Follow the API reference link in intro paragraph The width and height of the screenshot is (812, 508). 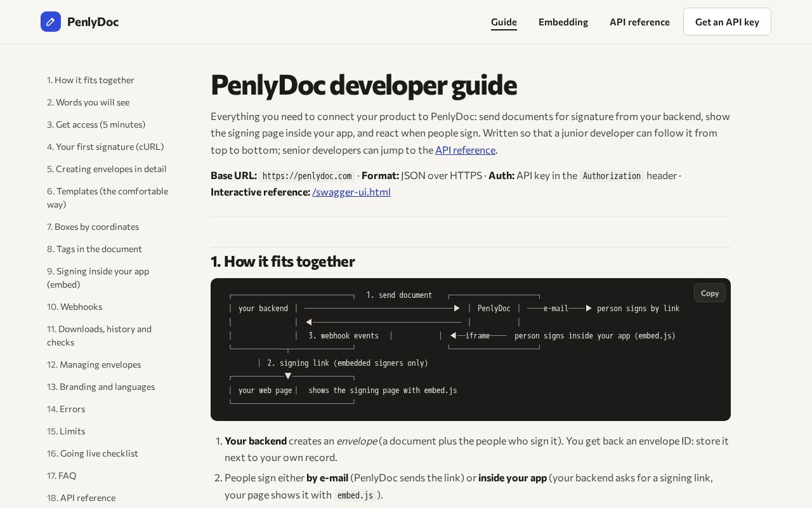click(x=465, y=150)
